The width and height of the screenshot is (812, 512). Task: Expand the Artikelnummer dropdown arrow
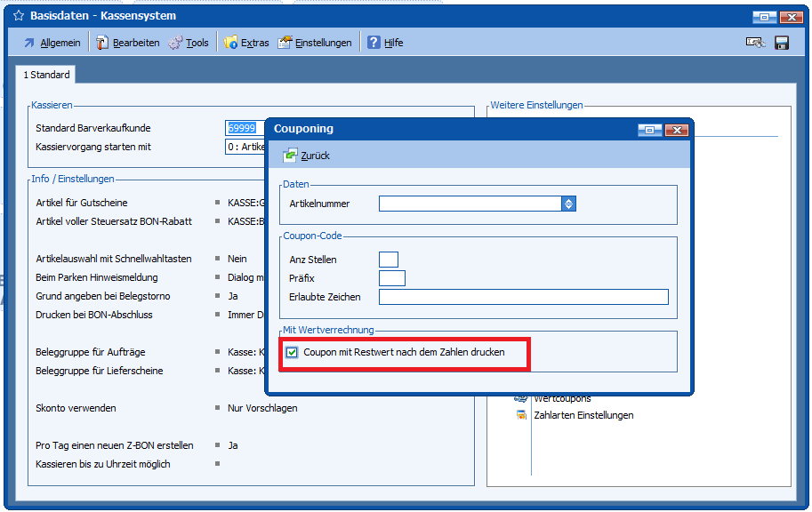[568, 204]
